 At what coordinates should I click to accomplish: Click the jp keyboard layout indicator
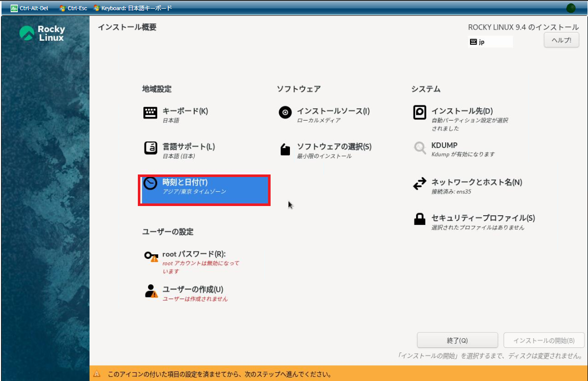tap(490, 42)
